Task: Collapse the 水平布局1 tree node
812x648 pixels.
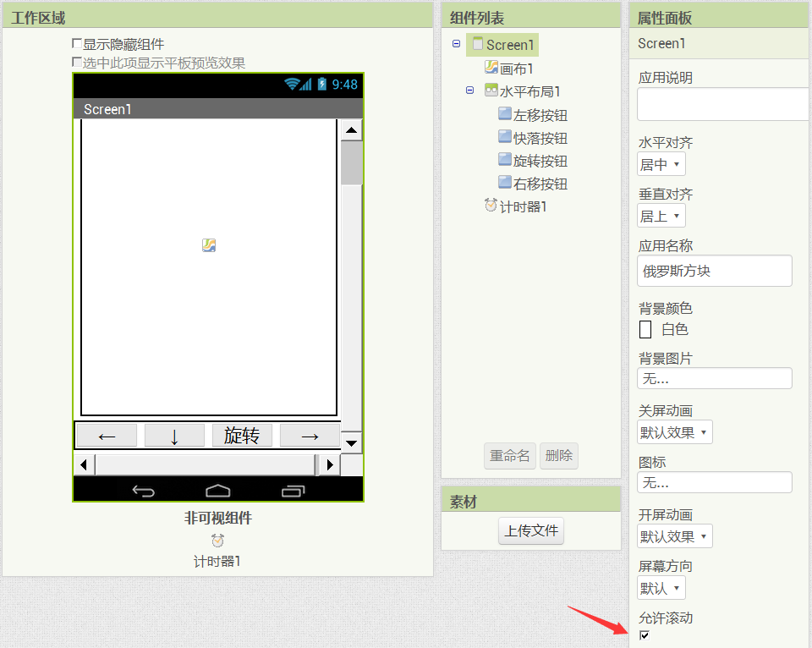Action: click(470, 91)
